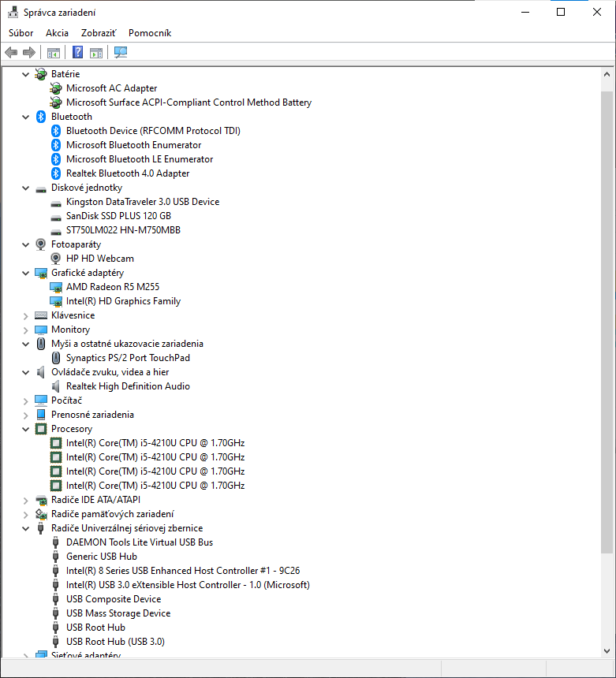This screenshot has width=616, height=678.
Task: Click the speaker icon beside Realtek High Definition Audio
Action: pyautogui.click(x=56, y=386)
